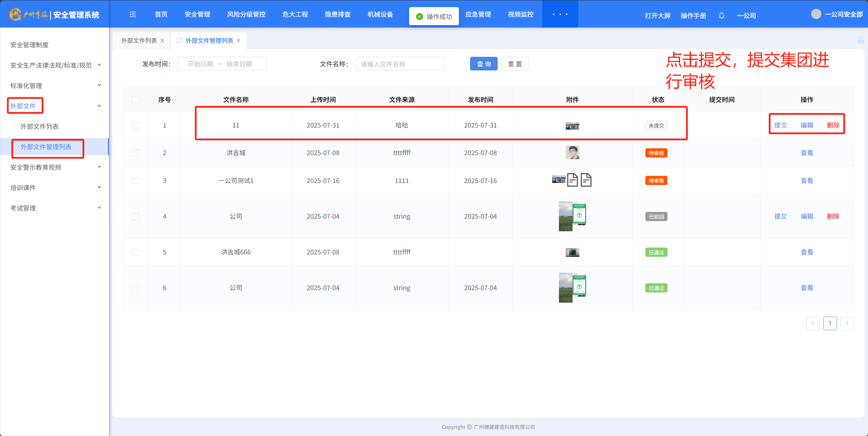Click 提交 link for row 1
868x436 pixels.
[781, 125]
